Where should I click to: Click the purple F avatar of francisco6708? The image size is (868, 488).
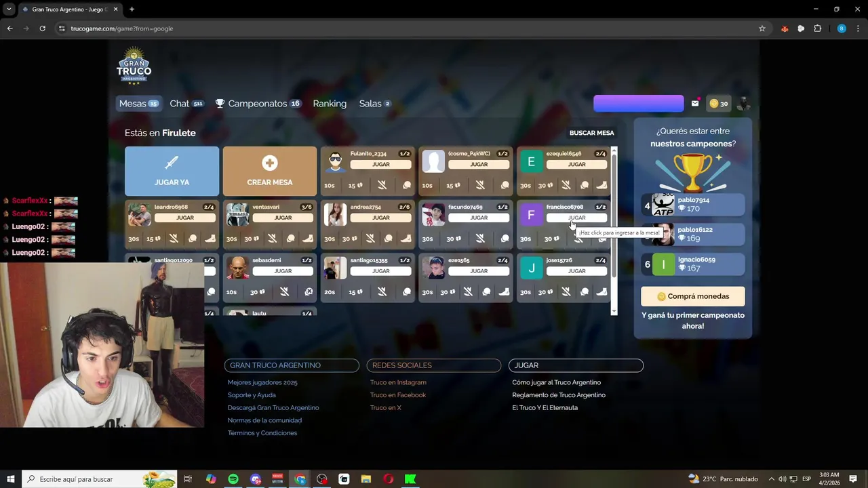point(531,215)
